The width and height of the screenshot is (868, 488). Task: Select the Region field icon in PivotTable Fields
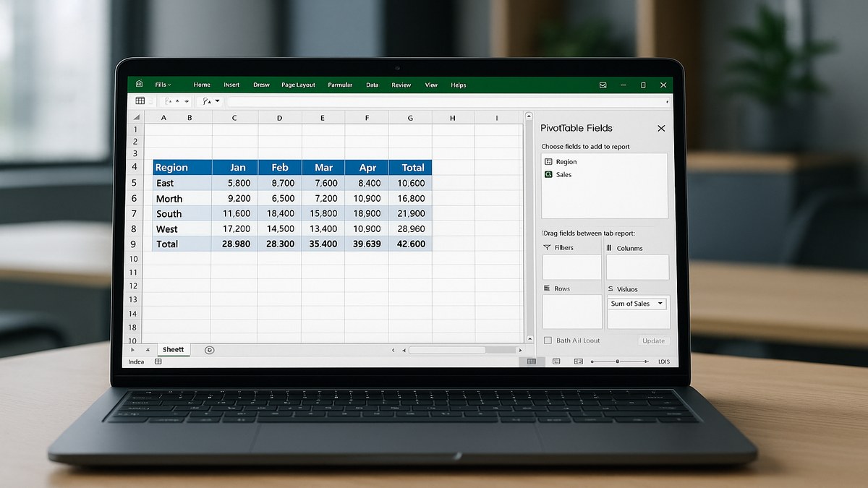point(548,162)
